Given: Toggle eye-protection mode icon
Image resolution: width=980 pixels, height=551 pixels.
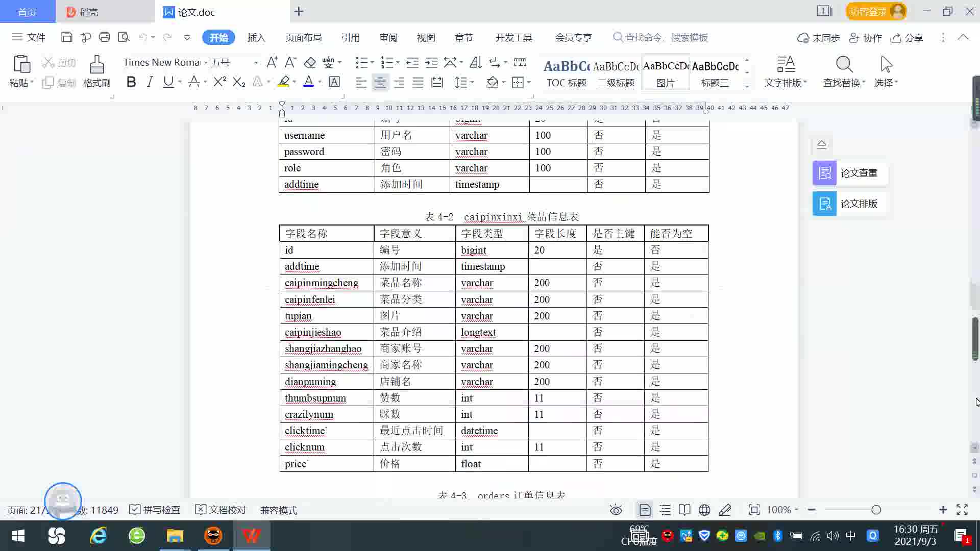Looking at the screenshot, I should [616, 510].
